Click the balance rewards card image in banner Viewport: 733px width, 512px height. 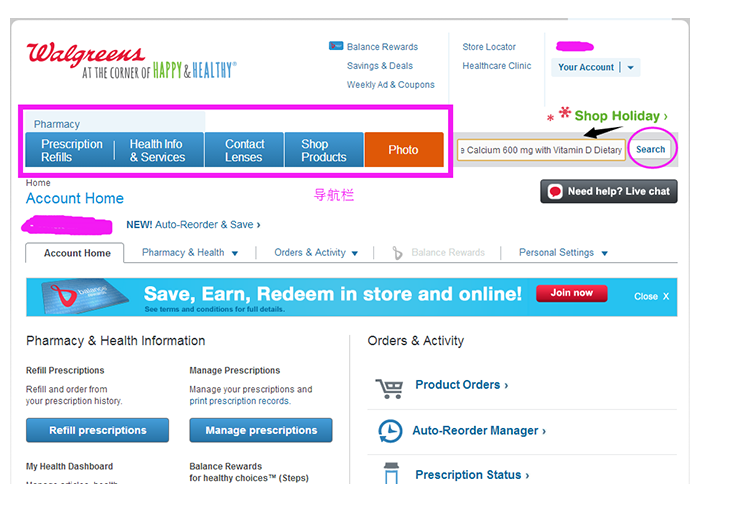85,296
